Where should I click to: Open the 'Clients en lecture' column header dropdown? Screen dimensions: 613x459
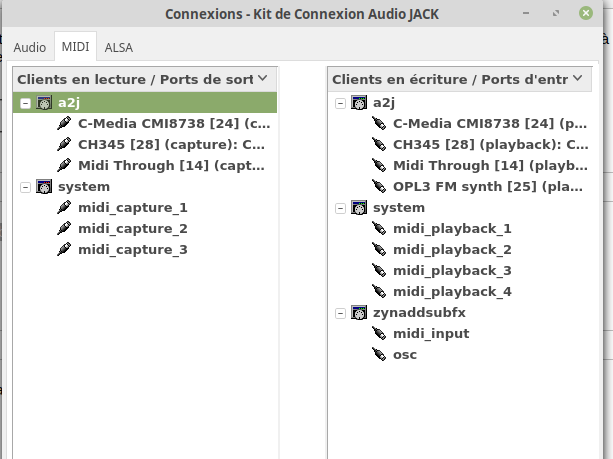[x=262, y=78]
